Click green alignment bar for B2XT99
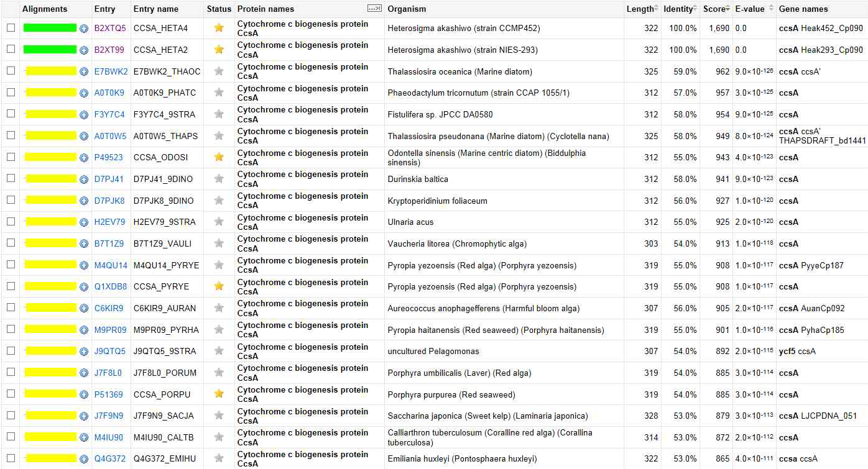The height and width of the screenshot is (469, 868). 50,50
